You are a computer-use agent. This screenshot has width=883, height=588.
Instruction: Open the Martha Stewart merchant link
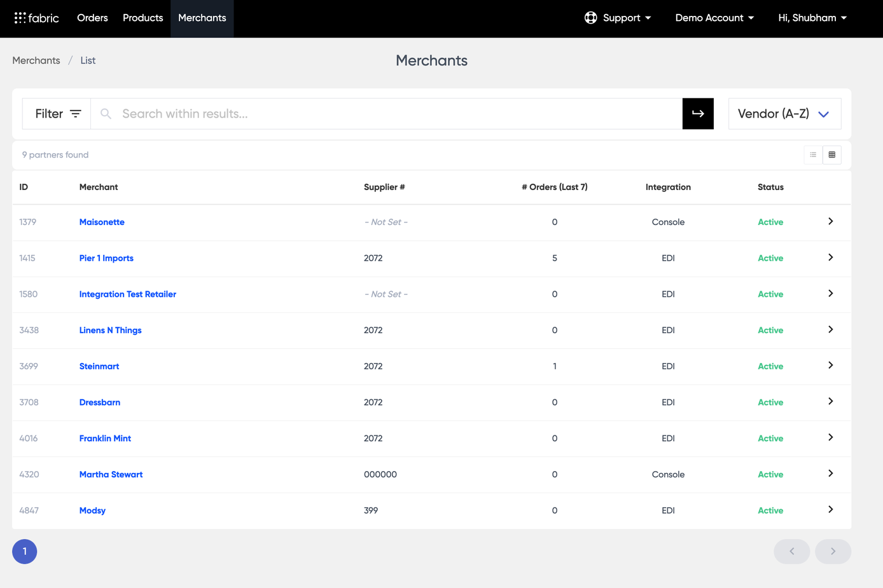tap(111, 474)
